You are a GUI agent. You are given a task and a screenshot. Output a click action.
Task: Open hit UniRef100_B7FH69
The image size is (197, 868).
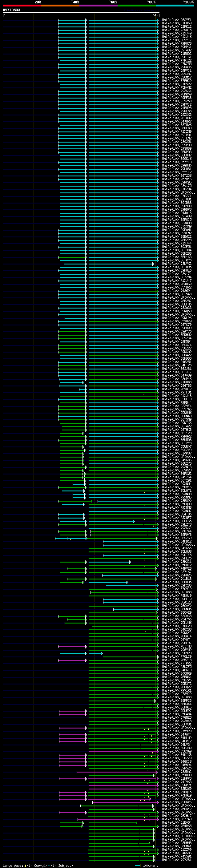177,23
